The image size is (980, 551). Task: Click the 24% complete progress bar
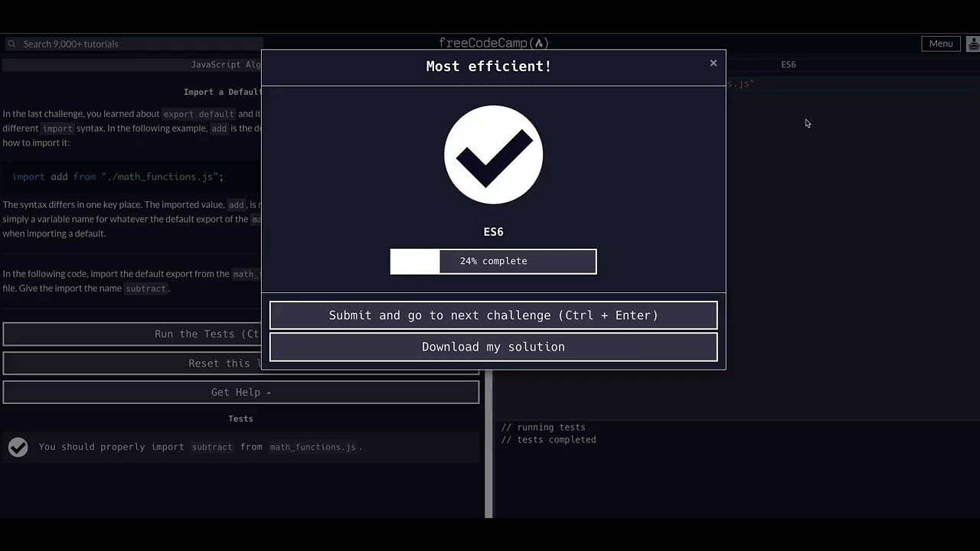[x=493, y=261]
